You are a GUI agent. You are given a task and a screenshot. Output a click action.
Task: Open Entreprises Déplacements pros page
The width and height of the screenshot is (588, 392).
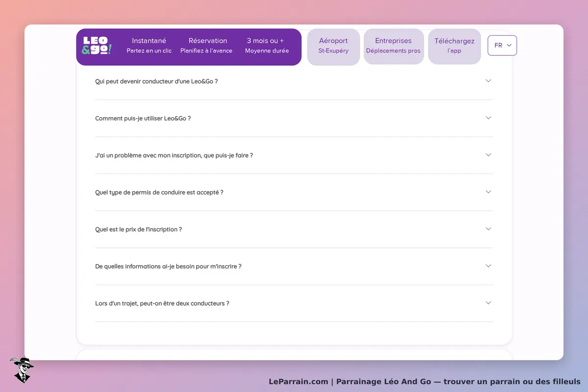tap(393, 46)
